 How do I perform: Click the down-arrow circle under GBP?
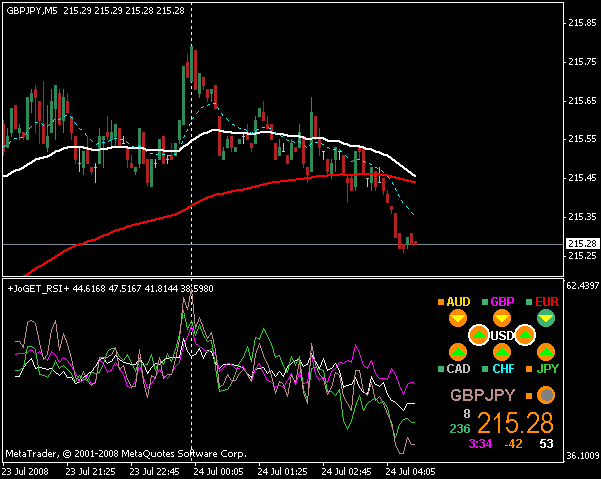502,319
